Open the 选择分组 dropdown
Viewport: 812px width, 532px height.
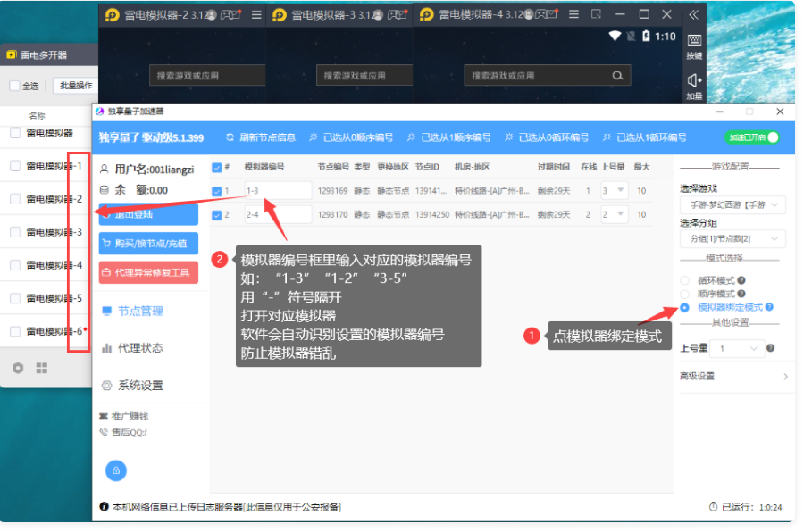pyautogui.click(x=732, y=238)
